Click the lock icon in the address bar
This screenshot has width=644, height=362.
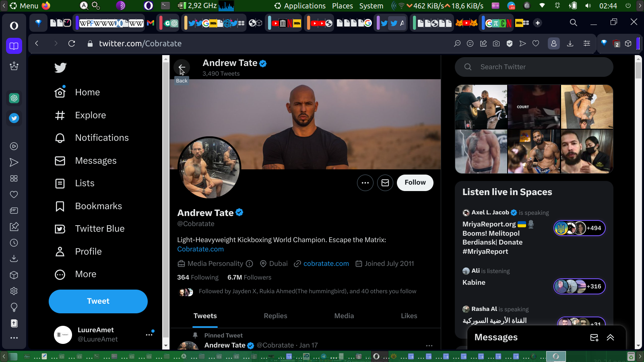click(90, 43)
